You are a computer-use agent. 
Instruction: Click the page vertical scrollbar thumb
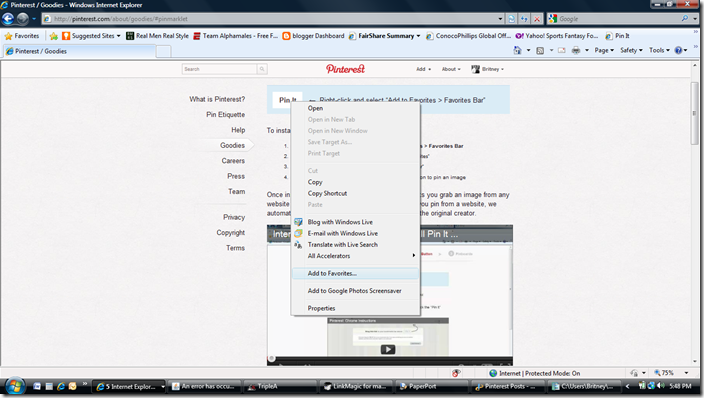point(695,113)
